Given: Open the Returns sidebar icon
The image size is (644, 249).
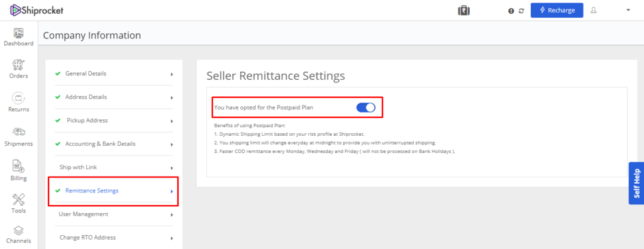Looking at the screenshot, I should [x=18, y=98].
